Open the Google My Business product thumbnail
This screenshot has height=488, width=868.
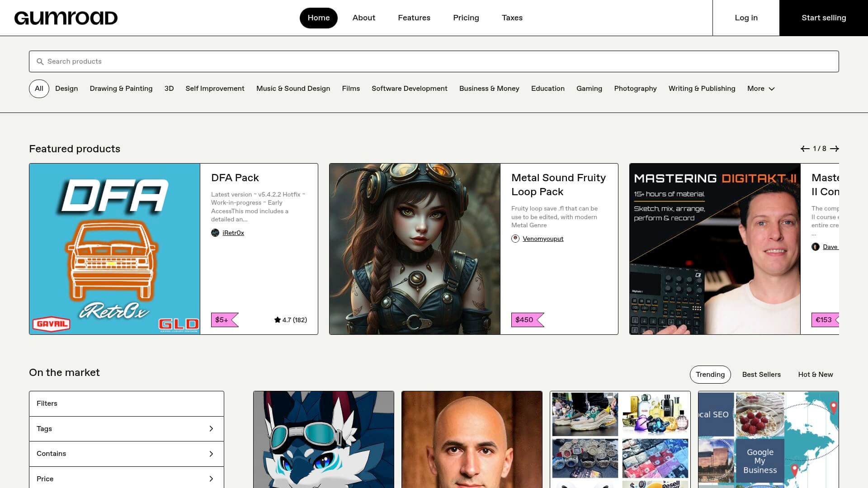tap(769, 440)
